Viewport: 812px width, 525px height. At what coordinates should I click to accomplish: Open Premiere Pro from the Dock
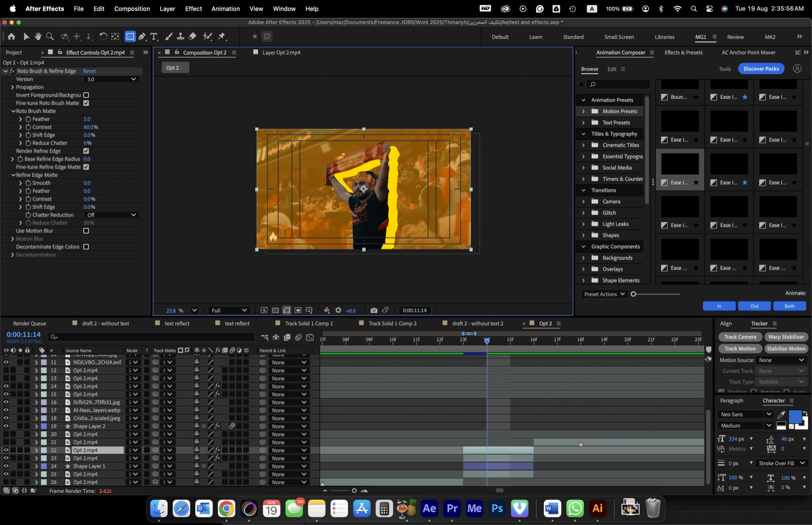[452, 508]
